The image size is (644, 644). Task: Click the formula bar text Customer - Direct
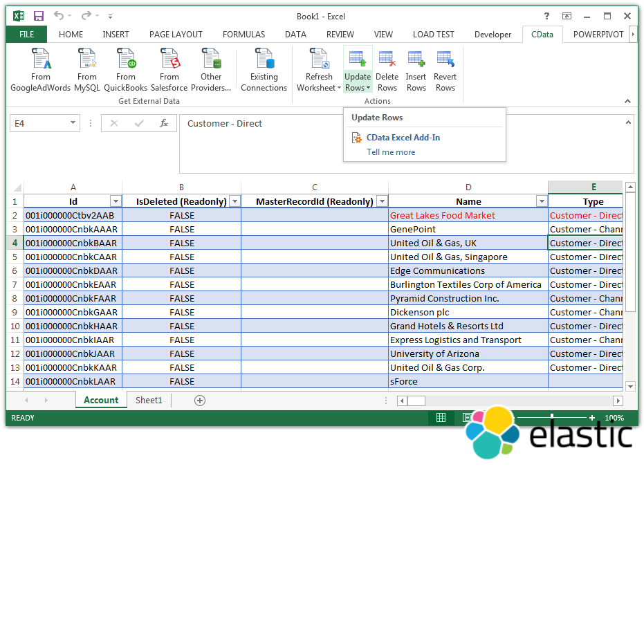[225, 124]
